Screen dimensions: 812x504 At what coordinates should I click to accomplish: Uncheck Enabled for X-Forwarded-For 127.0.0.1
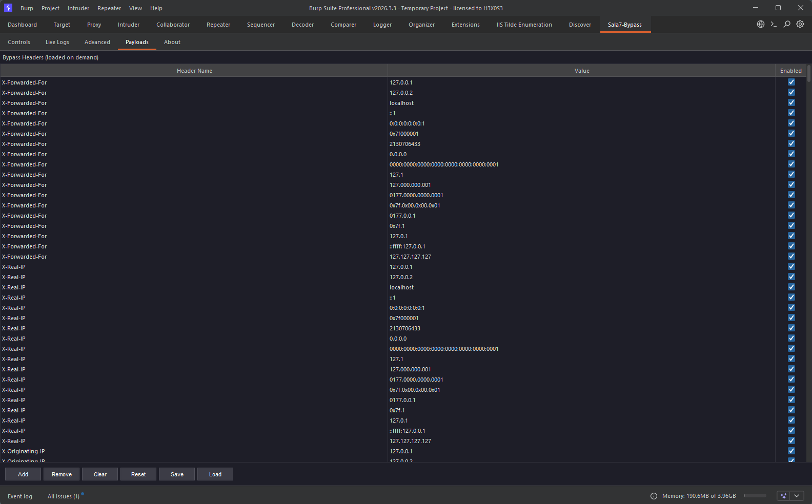click(791, 82)
